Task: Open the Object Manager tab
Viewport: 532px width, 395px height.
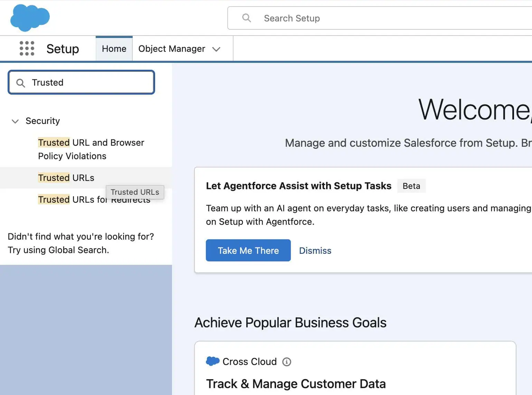Action: [x=172, y=49]
